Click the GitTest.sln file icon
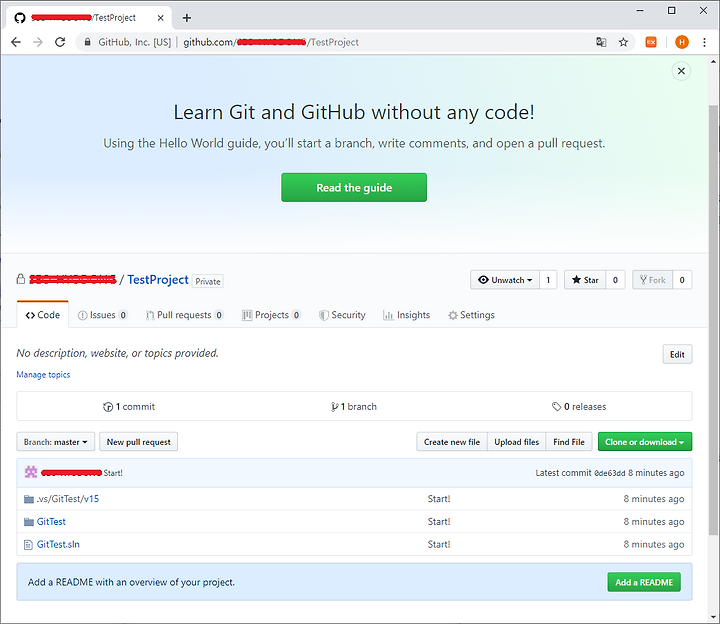The width and height of the screenshot is (720, 624). (x=28, y=545)
